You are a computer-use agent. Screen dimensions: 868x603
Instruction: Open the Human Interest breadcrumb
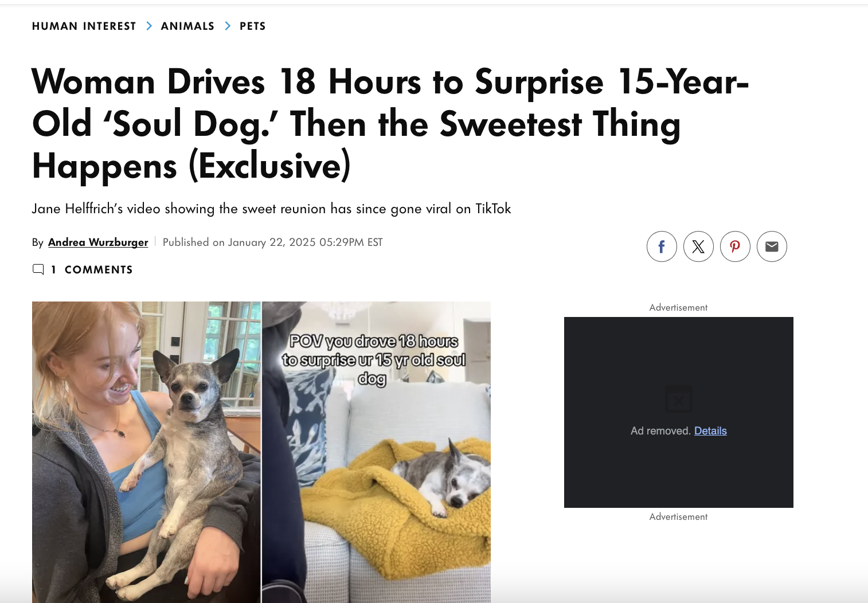tap(84, 26)
